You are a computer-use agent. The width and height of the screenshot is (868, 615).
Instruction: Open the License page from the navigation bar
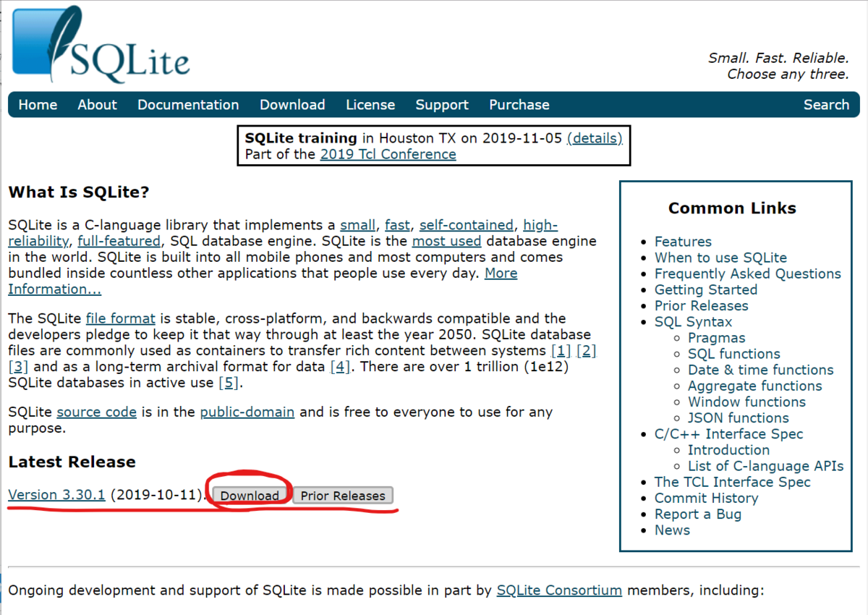click(x=370, y=105)
